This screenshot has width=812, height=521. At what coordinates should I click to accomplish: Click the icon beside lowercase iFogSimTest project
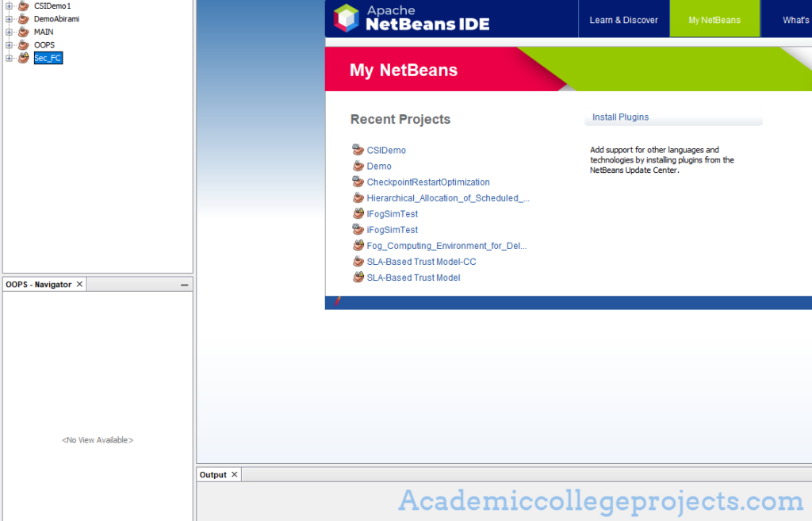[x=358, y=229]
